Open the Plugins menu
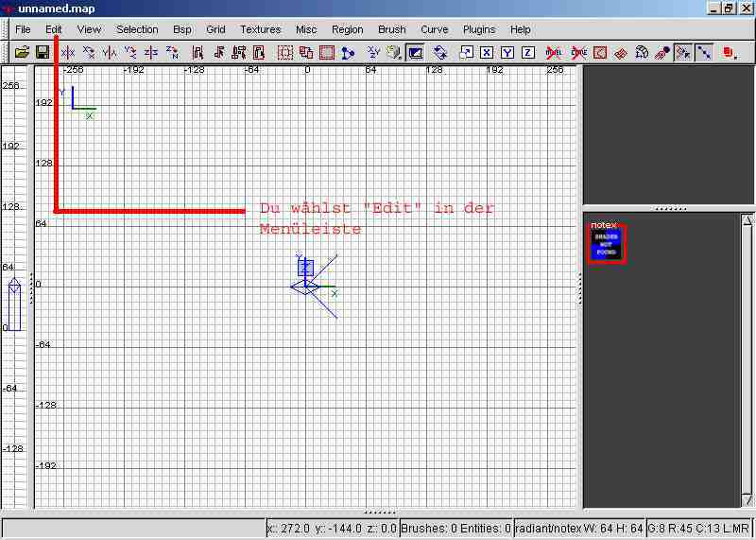756x540 pixels. click(x=479, y=29)
